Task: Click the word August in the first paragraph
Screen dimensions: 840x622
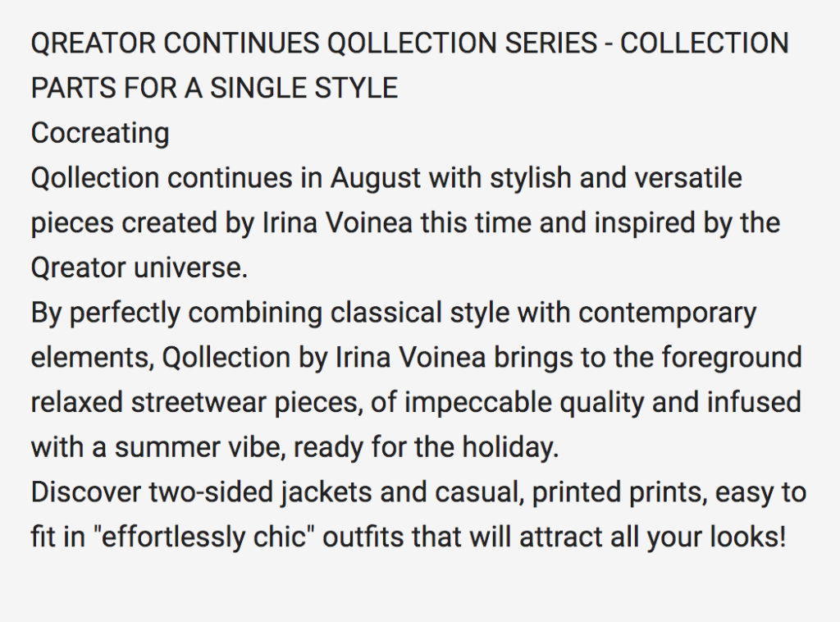Action: click(376, 178)
